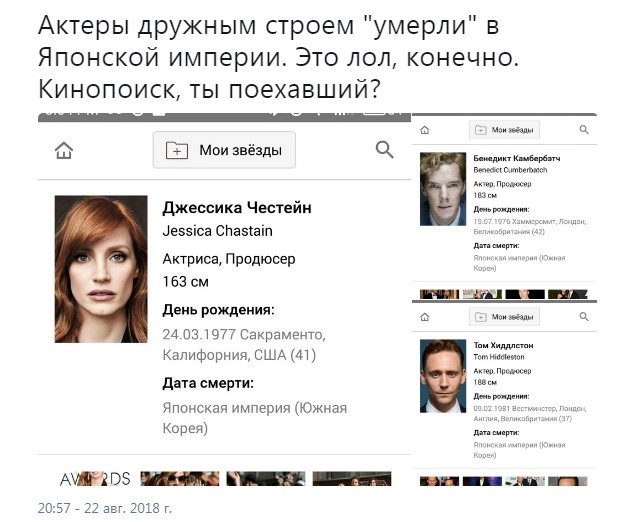Viewport: 638px width, 522px height.
Task: Open the Benedict Cumberbatch portrait photo
Action: (x=443, y=189)
